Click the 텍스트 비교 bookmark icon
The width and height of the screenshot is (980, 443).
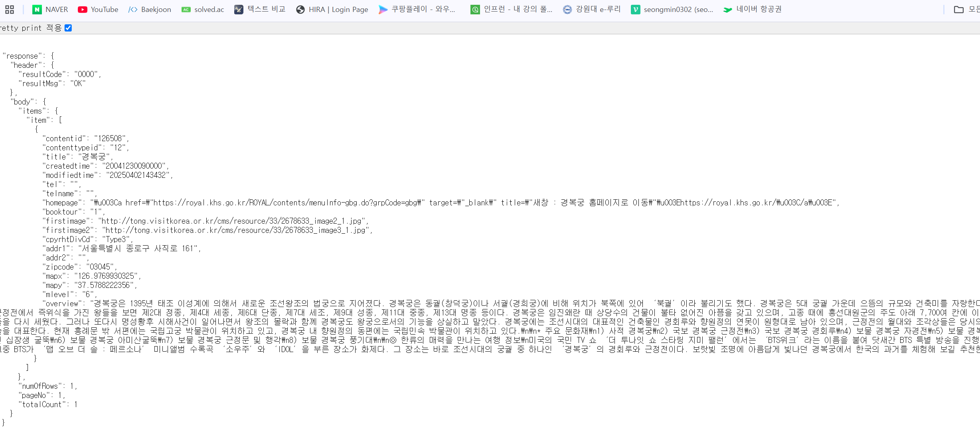pyautogui.click(x=239, y=10)
